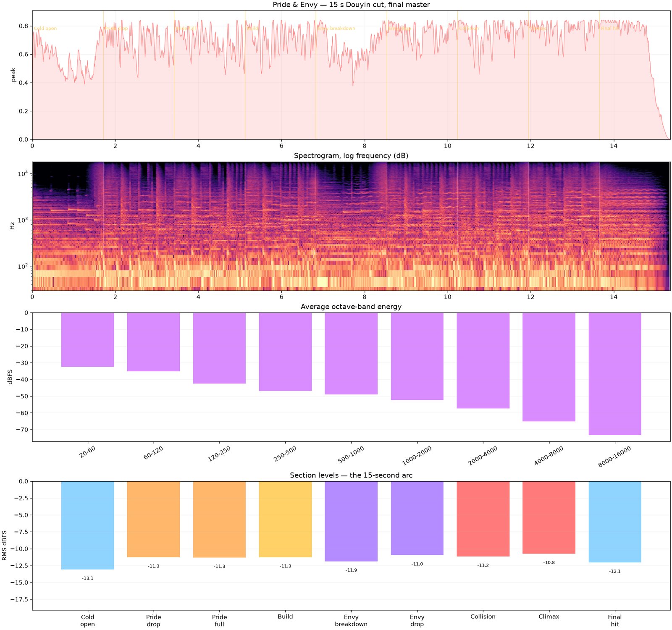Click the 'Climax' x-axis label in section chart
The height and width of the screenshot is (630, 672).
click(x=549, y=617)
